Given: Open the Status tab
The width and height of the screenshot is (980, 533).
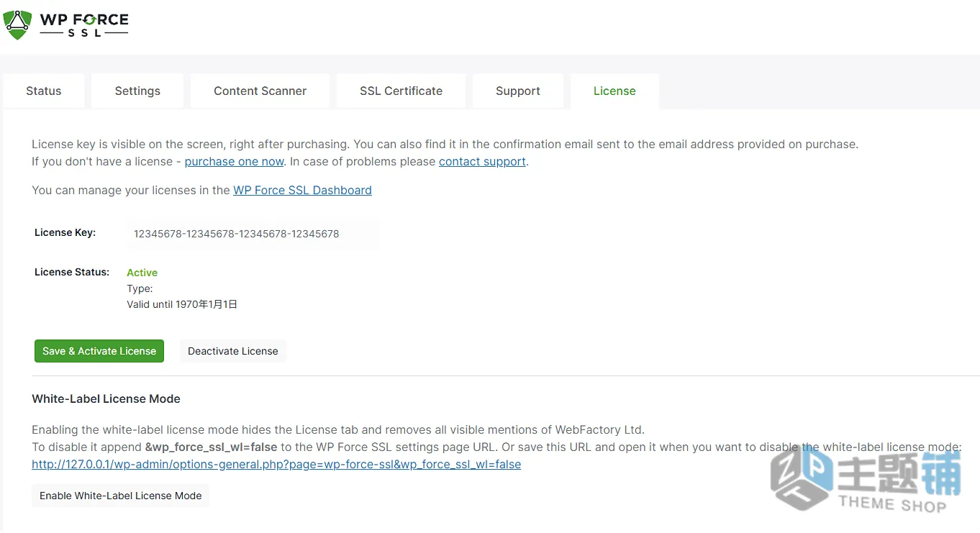Looking at the screenshot, I should click(x=44, y=91).
